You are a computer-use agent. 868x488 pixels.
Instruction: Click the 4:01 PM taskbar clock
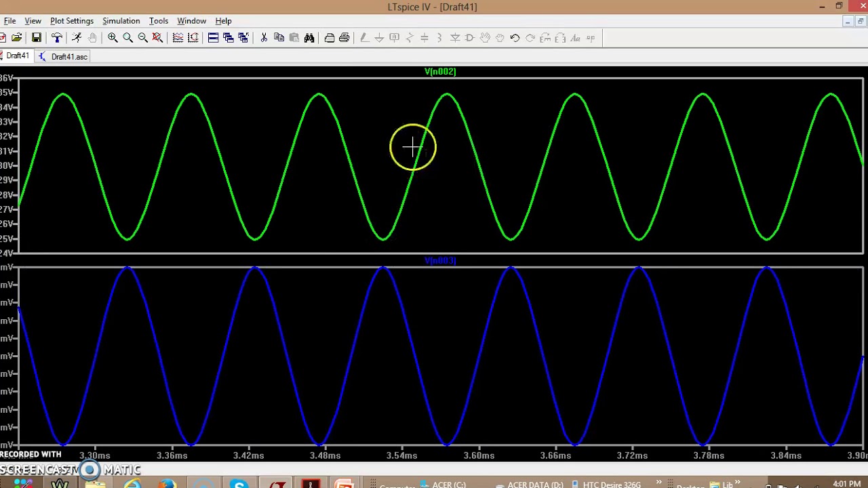pyautogui.click(x=847, y=484)
